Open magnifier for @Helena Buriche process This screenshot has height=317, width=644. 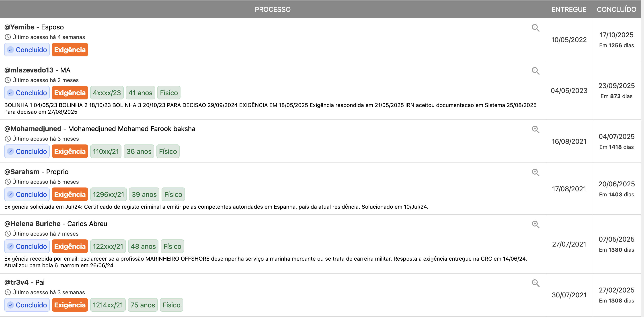point(535,224)
